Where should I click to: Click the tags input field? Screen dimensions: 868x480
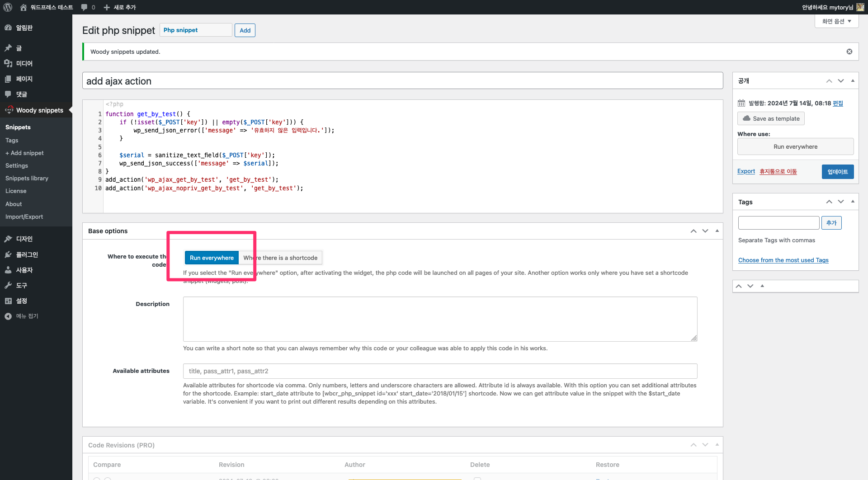(x=778, y=223)
